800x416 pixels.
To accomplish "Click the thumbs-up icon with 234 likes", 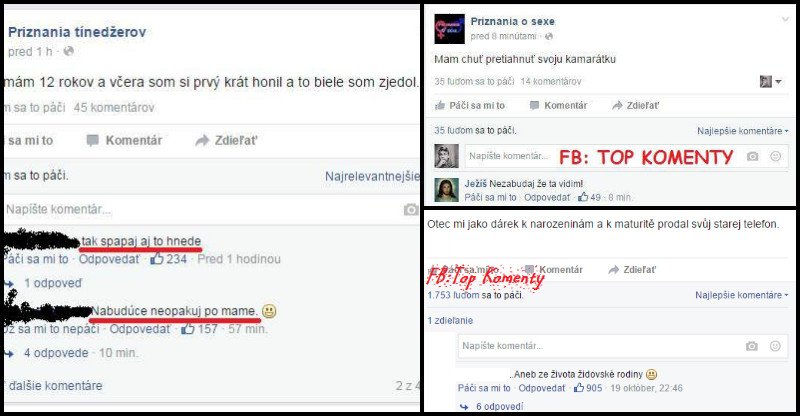I will point(157,259).
